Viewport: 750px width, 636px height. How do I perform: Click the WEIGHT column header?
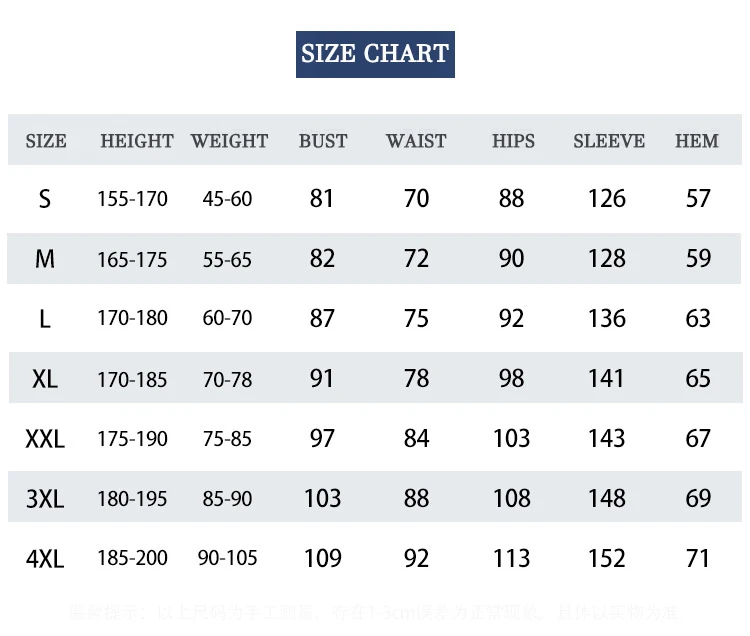click(229, 141)
